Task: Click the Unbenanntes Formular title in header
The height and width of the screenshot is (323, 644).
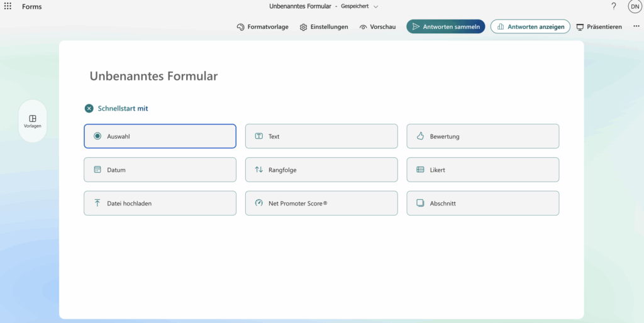Action: (x=300, y=6)
